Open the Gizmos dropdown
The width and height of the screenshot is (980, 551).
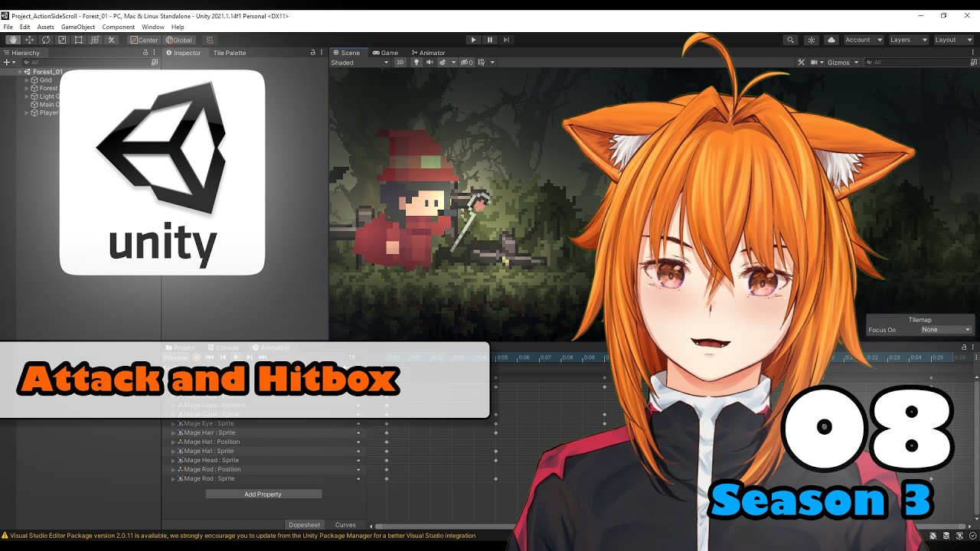843,63
